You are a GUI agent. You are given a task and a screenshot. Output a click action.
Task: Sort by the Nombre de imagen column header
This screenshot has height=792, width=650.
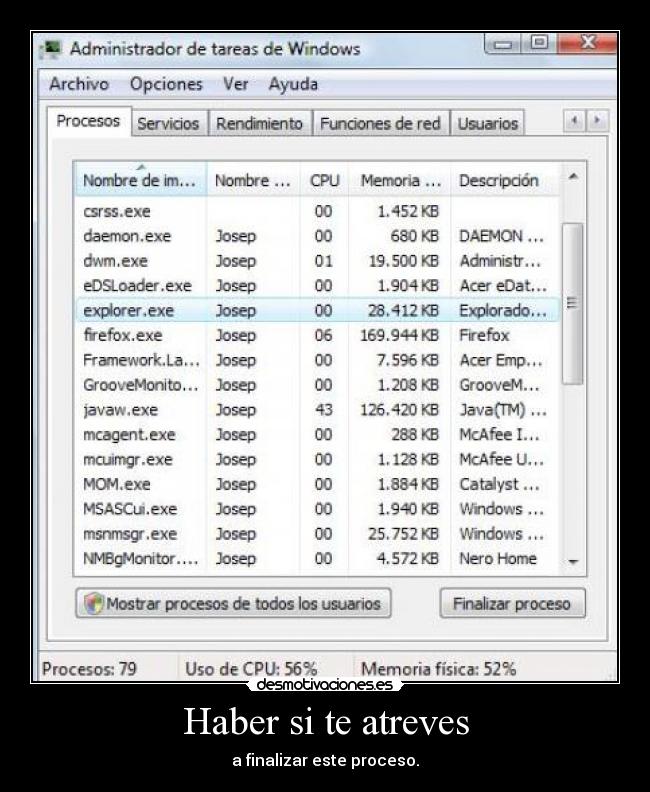click(139, 181)
